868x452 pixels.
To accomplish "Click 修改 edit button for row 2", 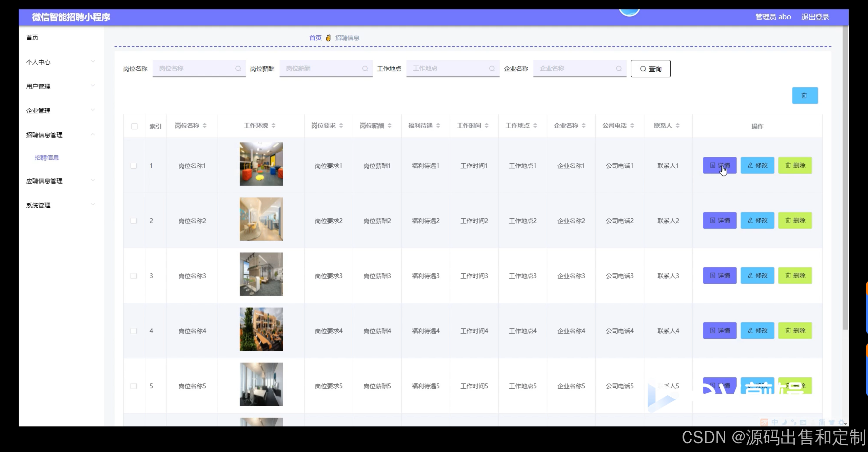I will [757, 221].
